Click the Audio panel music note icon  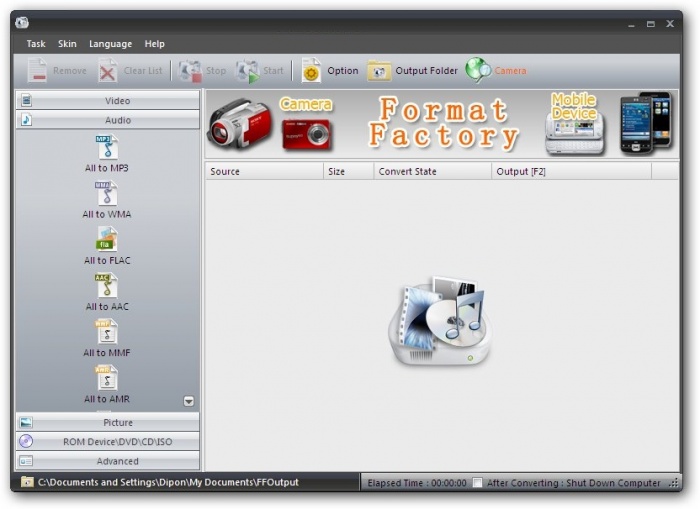26,120
